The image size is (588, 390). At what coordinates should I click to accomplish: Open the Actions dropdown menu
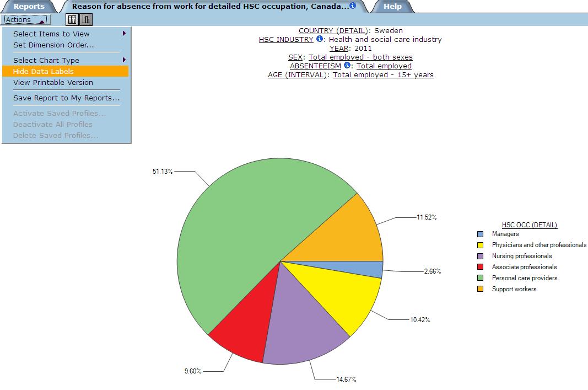pos(26,20)
